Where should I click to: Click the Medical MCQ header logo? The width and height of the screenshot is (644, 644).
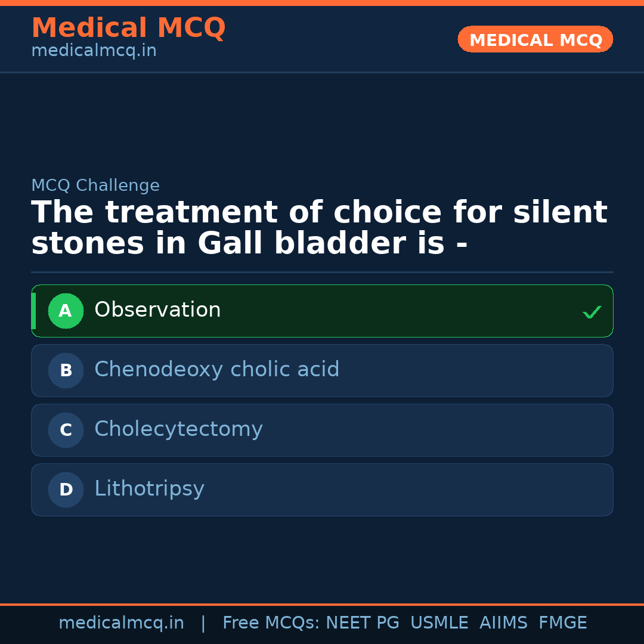tap(128, 27)
